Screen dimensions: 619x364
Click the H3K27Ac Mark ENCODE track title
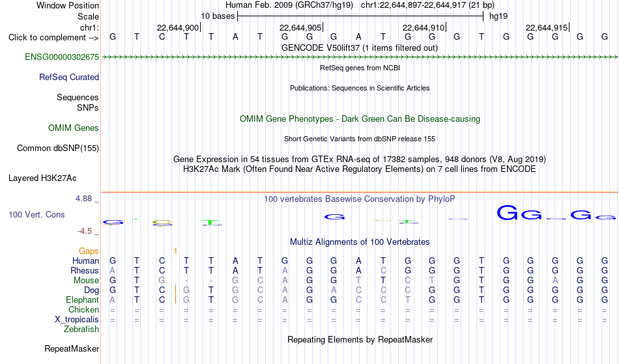(x=359, y=169)
